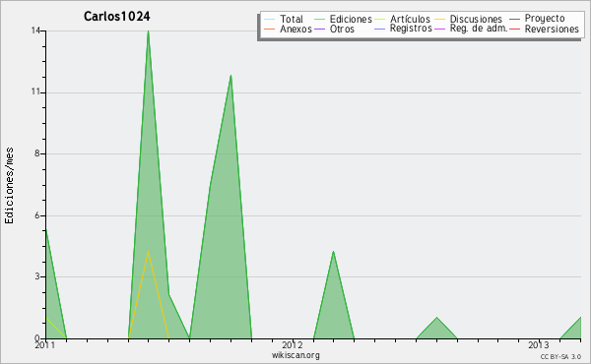Click the 2011 x-axis label

click(x=45, y=344)
